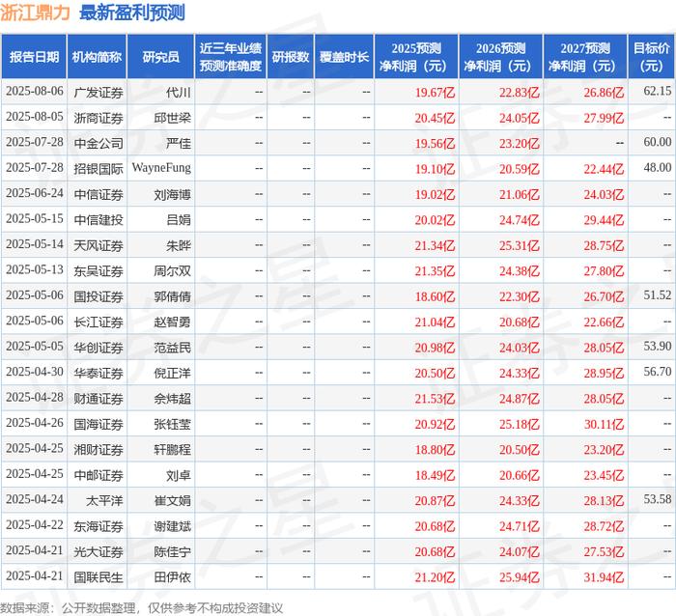The image size is (676, 616).
Task: Click researcher name 赵智勇
Action: coord(173,322)
